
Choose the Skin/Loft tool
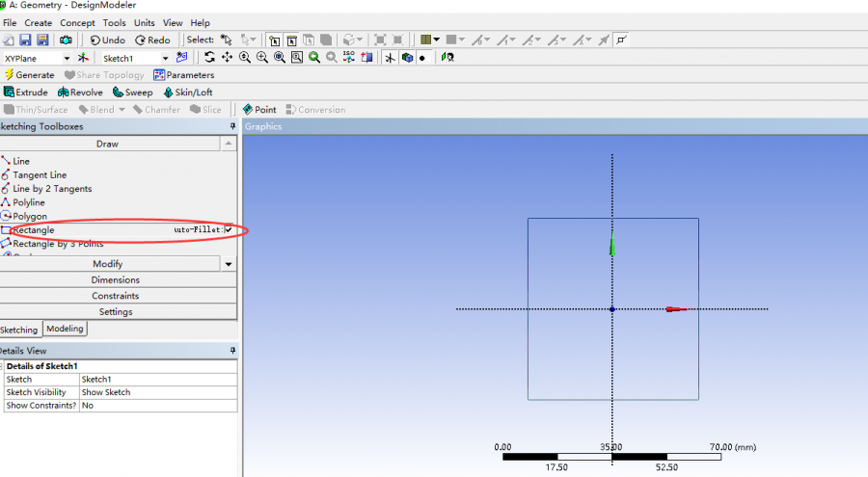coord(187,93)
